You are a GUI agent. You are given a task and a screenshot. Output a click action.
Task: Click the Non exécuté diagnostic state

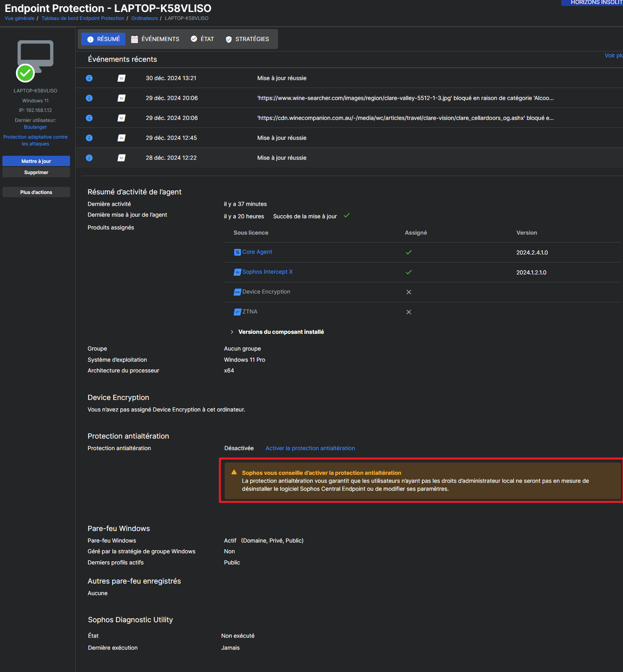coord(238,636)
